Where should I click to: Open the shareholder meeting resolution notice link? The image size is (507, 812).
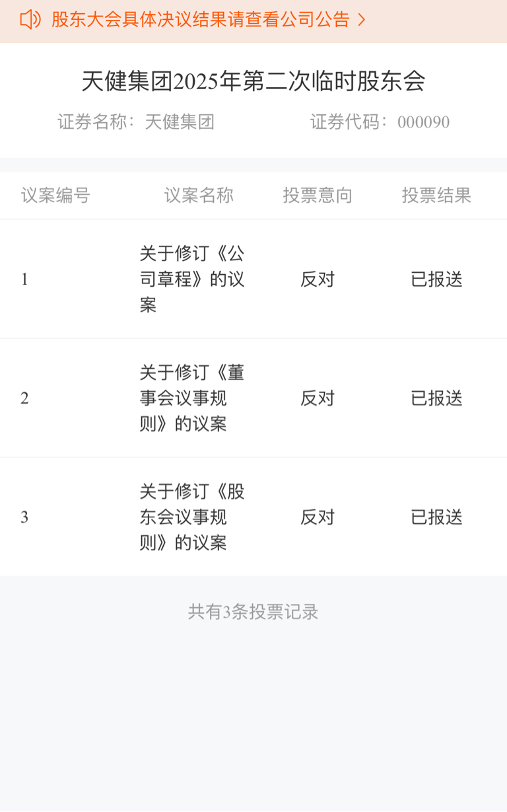[200, 20]
